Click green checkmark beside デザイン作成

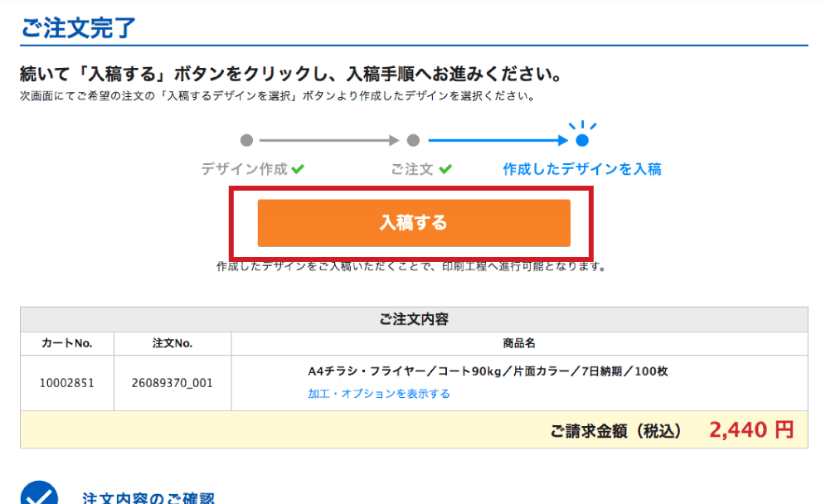click(x=298, y=170)
